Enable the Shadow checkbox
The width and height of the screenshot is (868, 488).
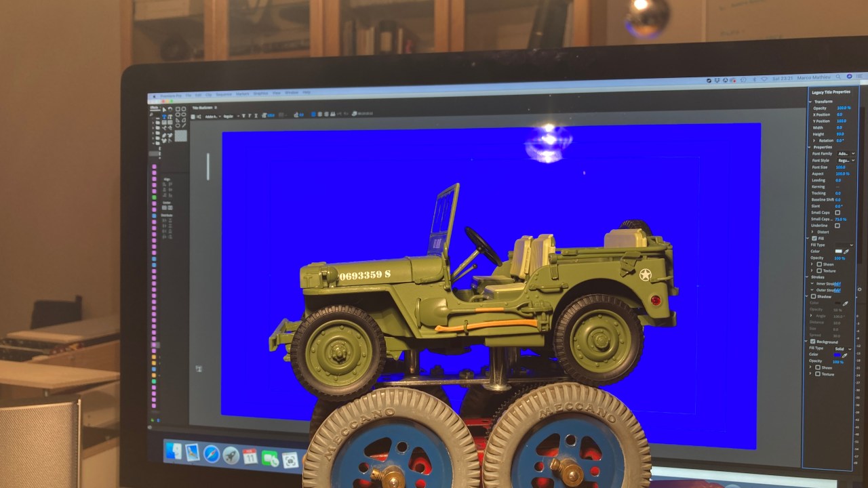coord(814,296)
